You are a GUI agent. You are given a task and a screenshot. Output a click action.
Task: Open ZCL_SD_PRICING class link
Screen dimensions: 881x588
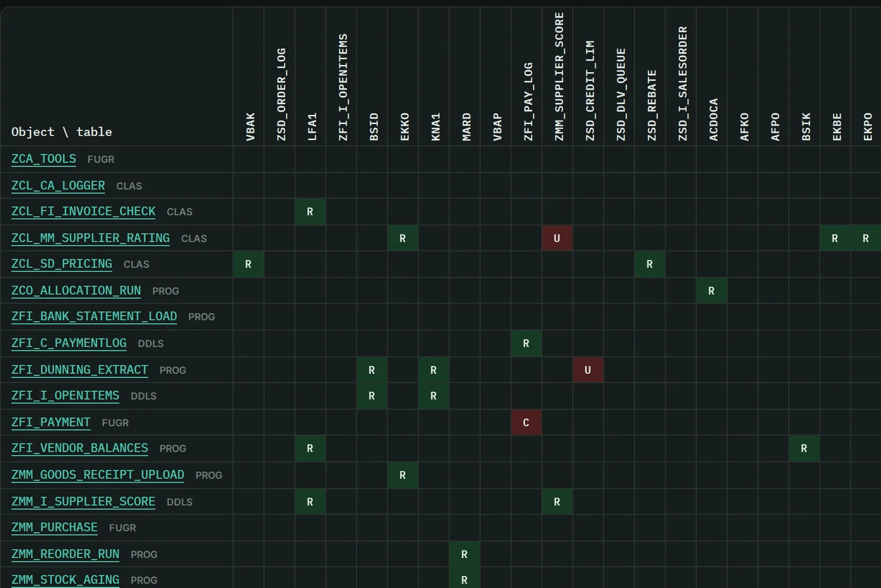pyautogui.click(x=62, y=264)
